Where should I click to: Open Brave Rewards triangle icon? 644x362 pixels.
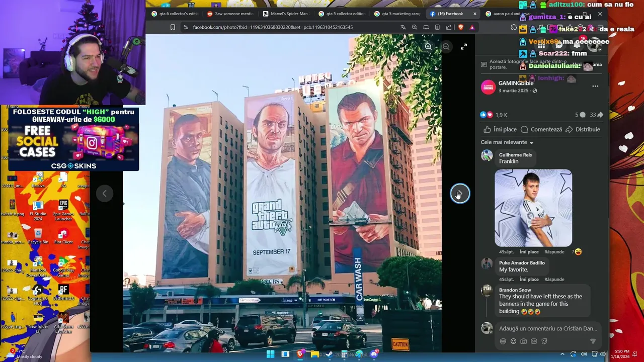click(x=472, y=27)
